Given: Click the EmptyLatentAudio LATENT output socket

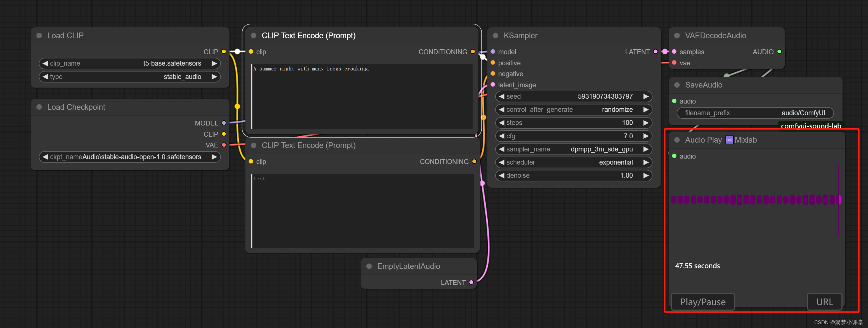Looking at the screenshot, I should (471, 283).
